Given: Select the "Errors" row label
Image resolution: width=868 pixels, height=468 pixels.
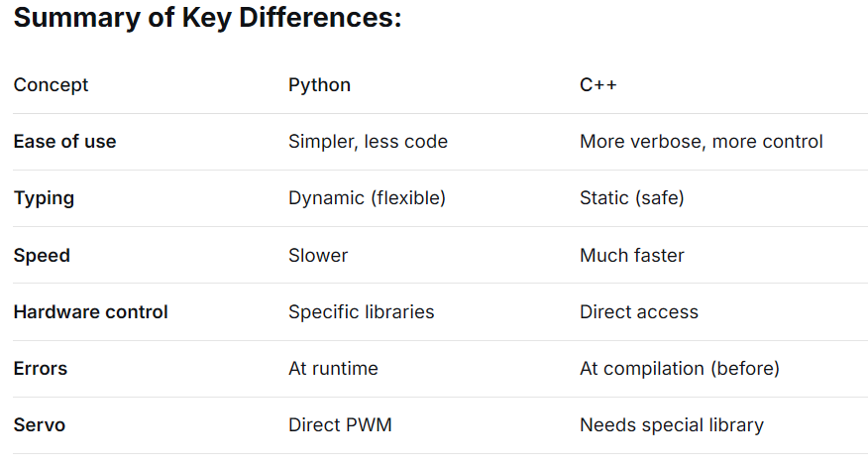Looking at the screenshot, I should [x=41, y=369].
